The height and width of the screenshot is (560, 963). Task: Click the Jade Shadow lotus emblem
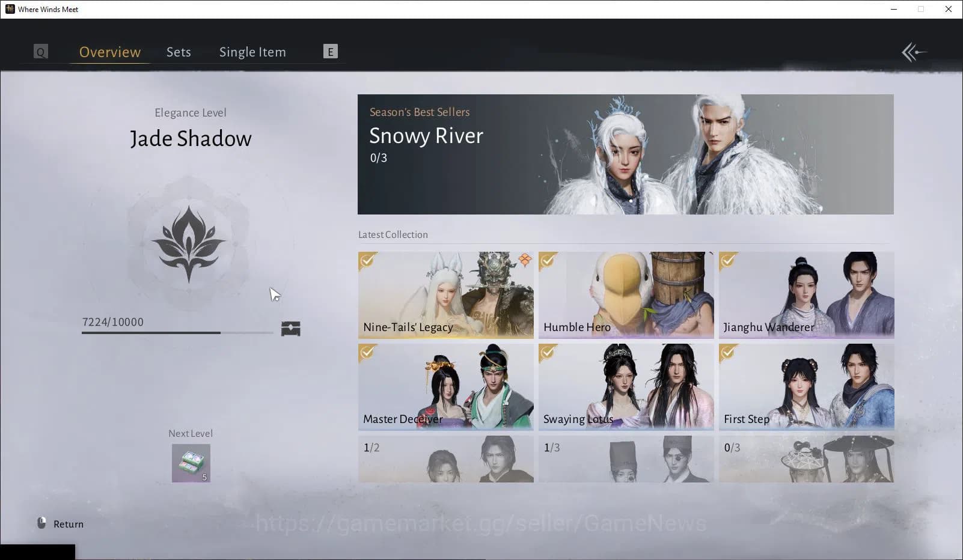(x=189, y=244)
